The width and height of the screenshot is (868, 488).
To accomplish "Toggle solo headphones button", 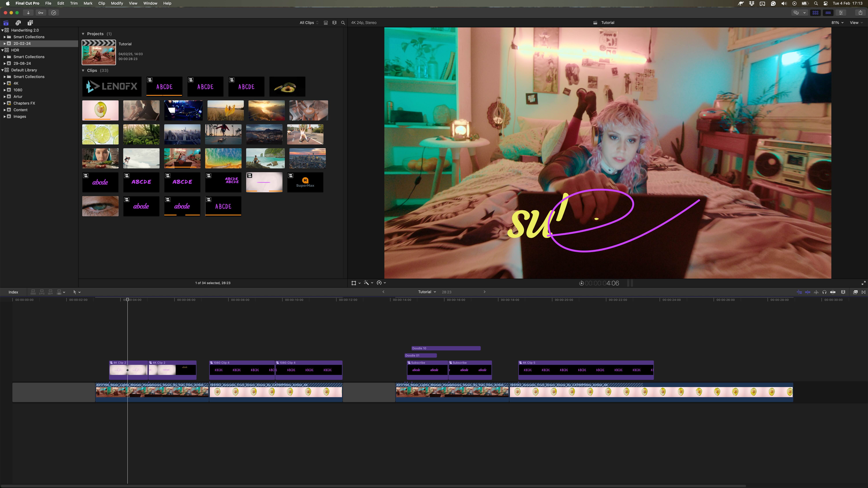I will tap(824, 292).
